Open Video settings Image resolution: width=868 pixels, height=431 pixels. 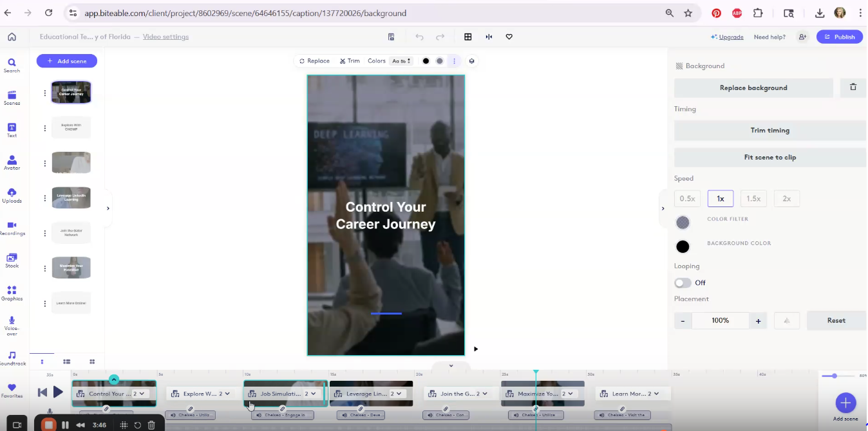click(165, 37)
